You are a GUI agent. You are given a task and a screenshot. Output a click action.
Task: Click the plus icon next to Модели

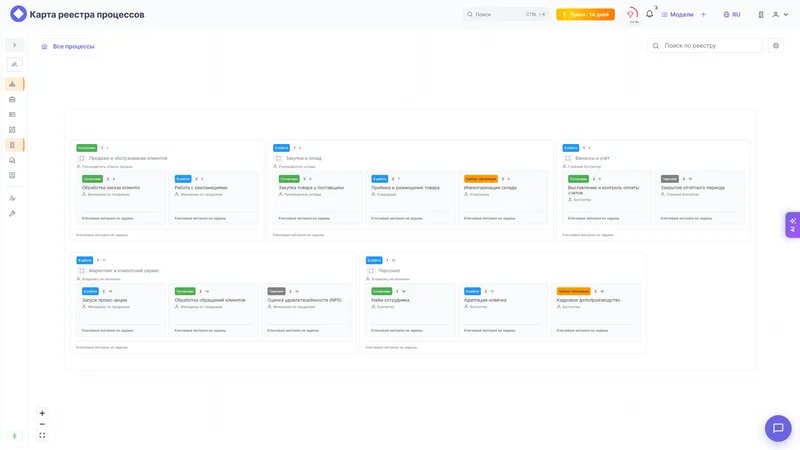[704, 15]
